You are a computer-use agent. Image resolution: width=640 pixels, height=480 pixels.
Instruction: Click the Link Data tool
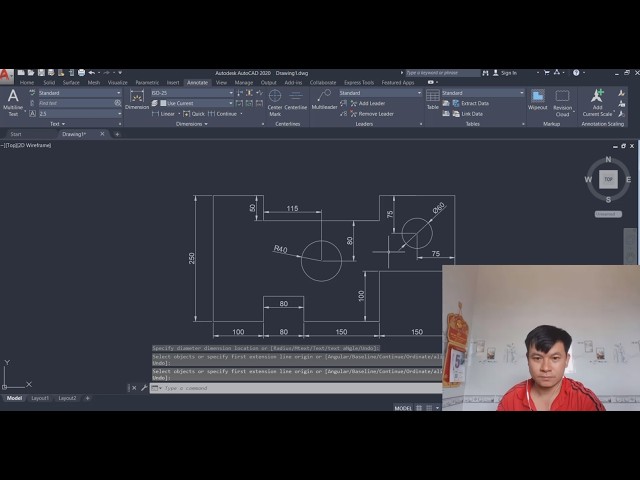pyautogui.click(x=468, y=114)
